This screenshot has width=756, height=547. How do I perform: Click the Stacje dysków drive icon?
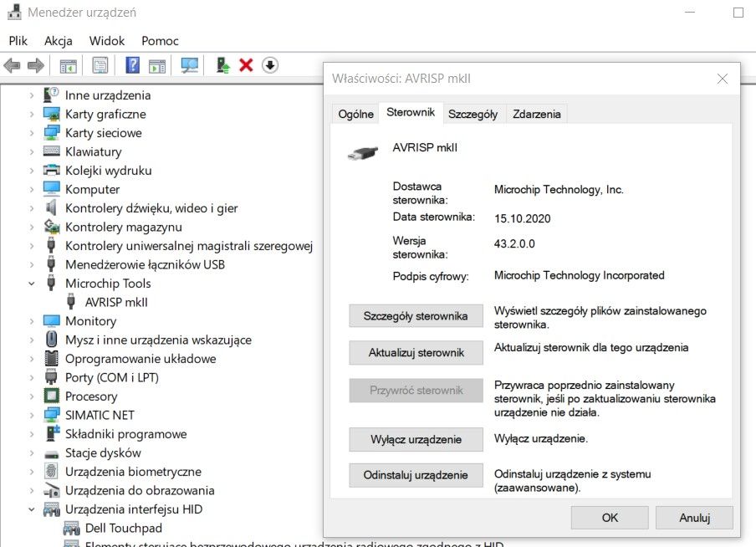point(51,454)
